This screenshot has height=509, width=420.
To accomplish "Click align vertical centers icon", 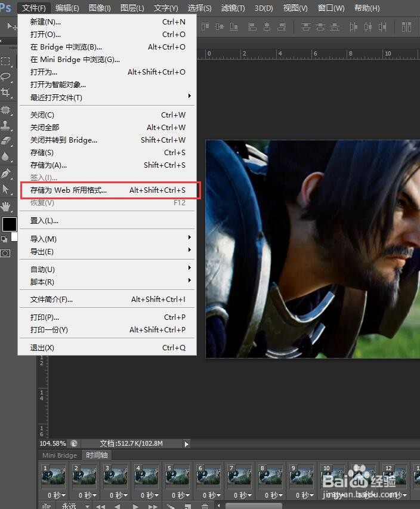I will [x=220, y=27].
